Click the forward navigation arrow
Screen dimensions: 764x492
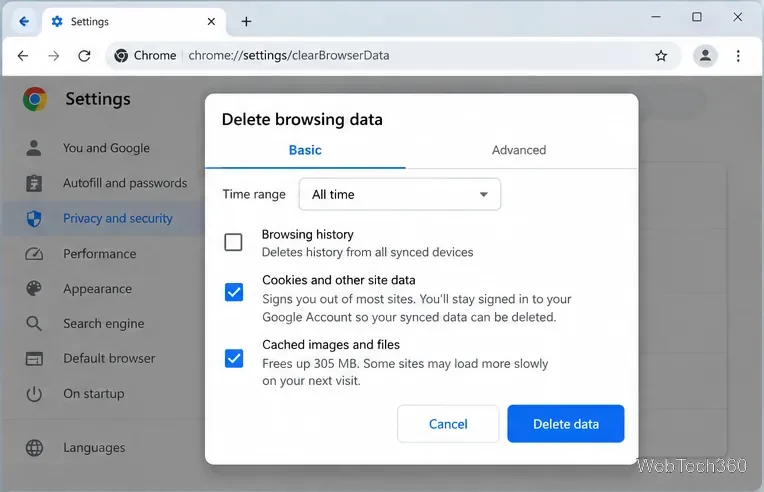[x=54, y=56]
